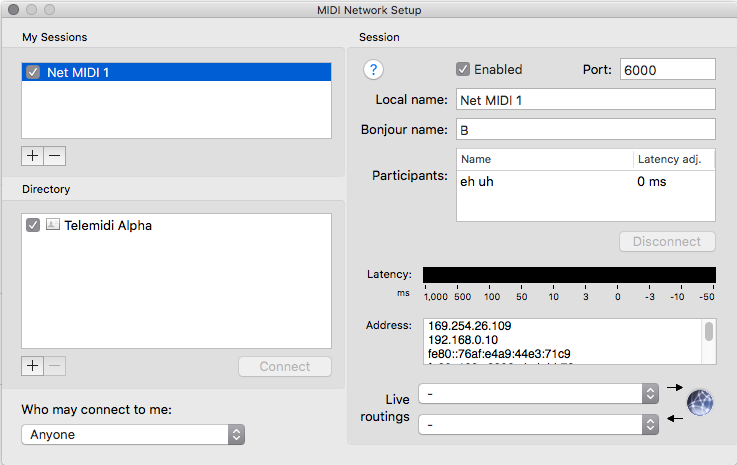Add a new session with plus button
Image resolution: width=737 pixels, height=465 pixels.
pos(33,156)
